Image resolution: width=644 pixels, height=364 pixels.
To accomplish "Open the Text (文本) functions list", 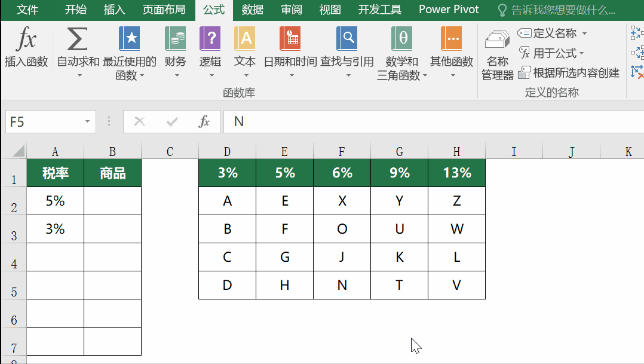I will 245,51.
